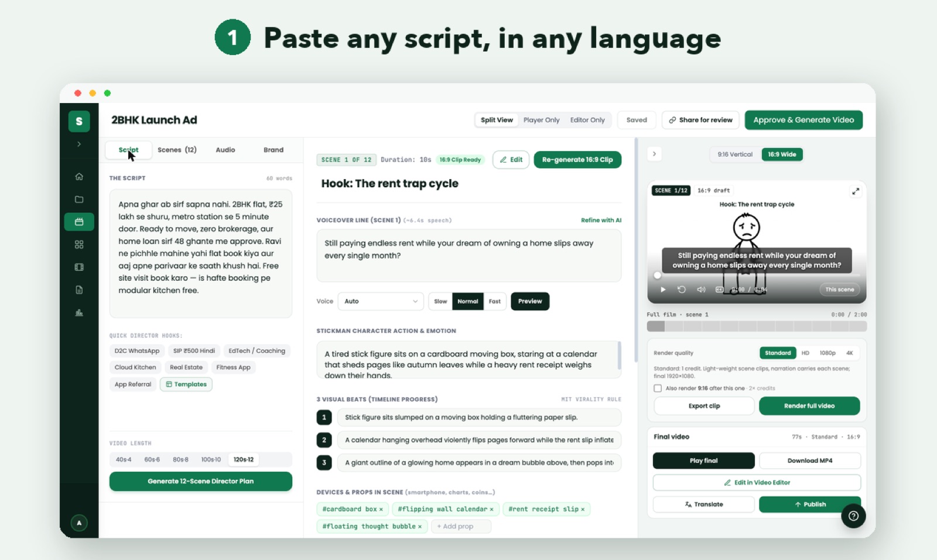The width and height of the screenshot is (937, 560).
Task: Select 4K render quality
Action: pos(849,353)
